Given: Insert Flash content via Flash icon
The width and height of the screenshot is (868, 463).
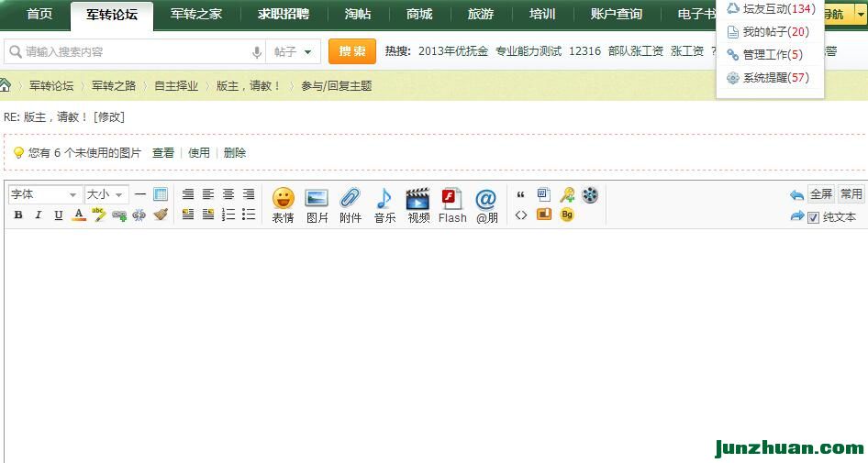Looking at the screenshot, I should point(452,204).
